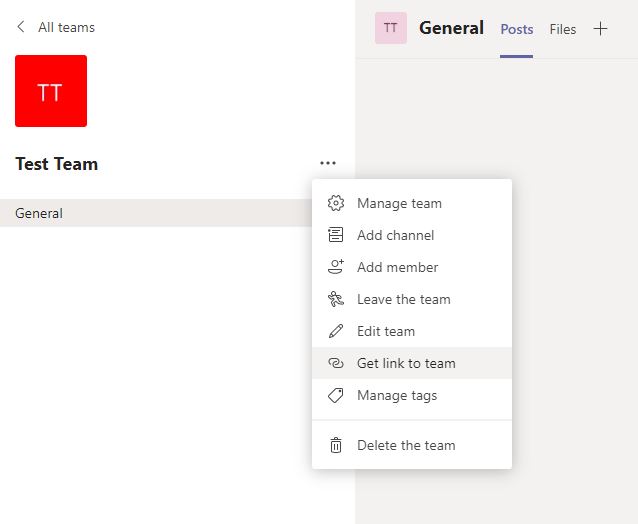Screen dimensions: 638x524
Task: Click the Test Team name heading
Action: [57, 164]
